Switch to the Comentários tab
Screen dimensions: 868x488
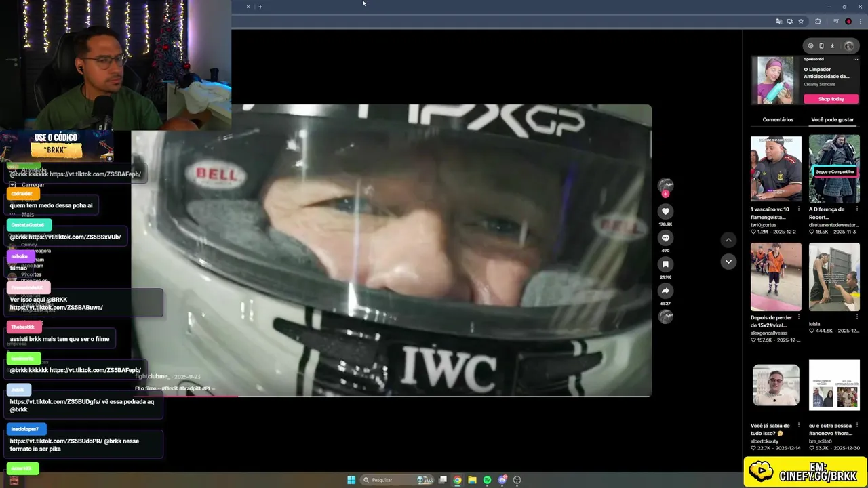point(778,119)
